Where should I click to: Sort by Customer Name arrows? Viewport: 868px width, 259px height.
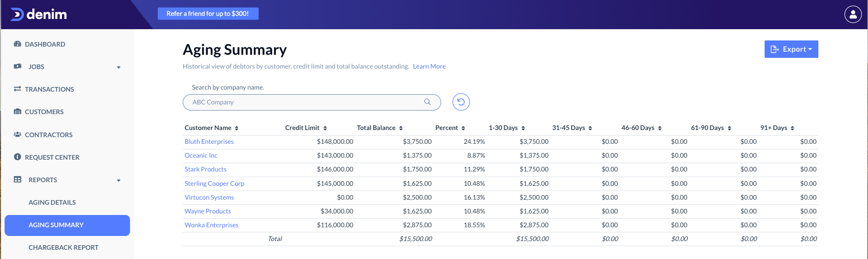click(x=236, y=128)
